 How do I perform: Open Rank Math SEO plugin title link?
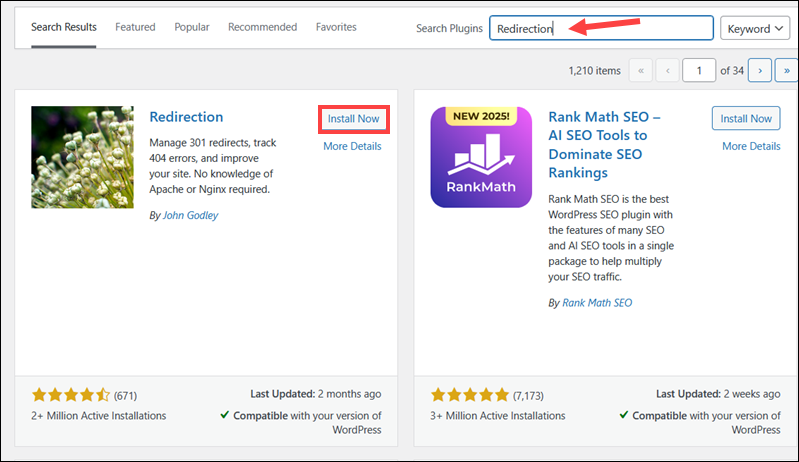[604, 145]
